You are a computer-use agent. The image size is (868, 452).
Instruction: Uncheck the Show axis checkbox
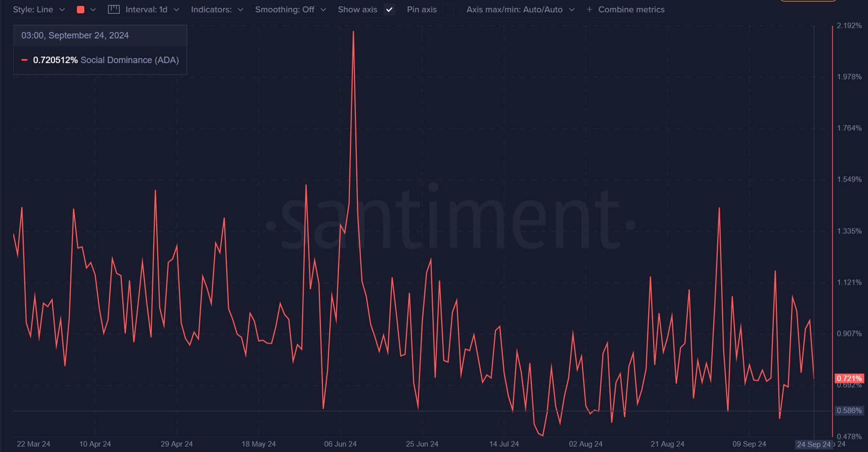pos(389,9)
